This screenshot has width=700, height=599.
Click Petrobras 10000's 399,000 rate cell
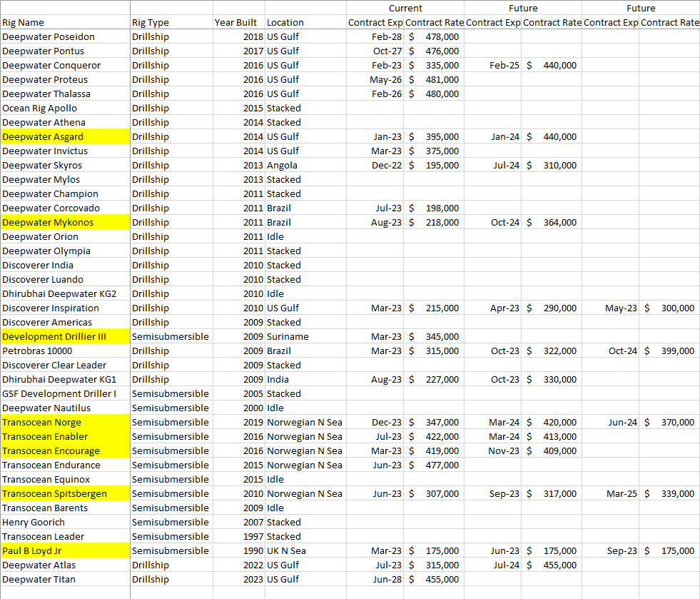tap(669, 351)
